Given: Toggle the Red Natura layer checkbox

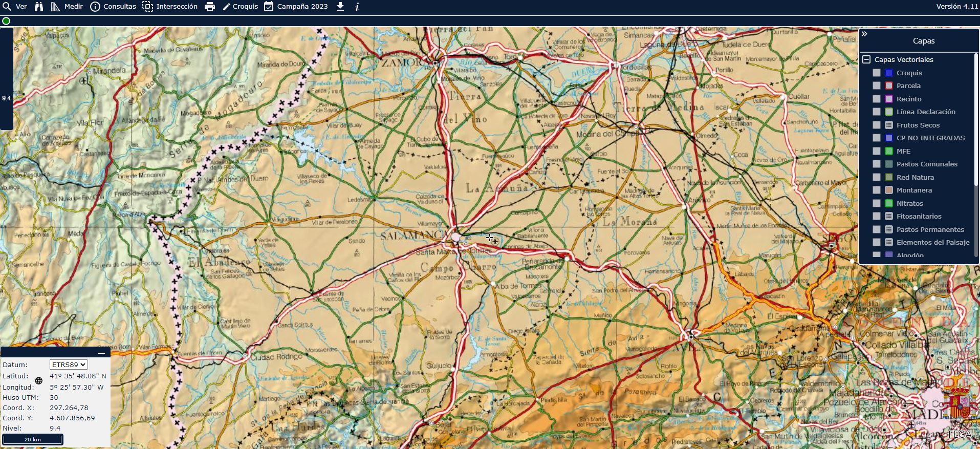Looking at the screenshot, I should (x=877, y=177).
